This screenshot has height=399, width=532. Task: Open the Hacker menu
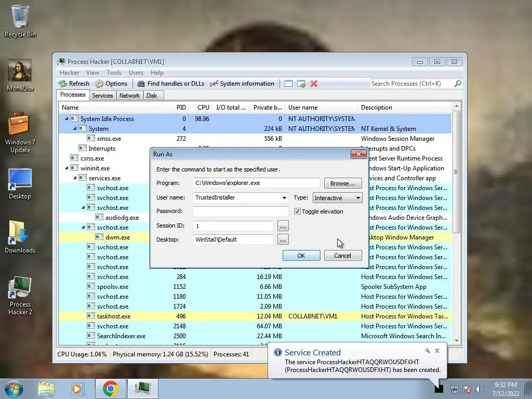(69, 73)
